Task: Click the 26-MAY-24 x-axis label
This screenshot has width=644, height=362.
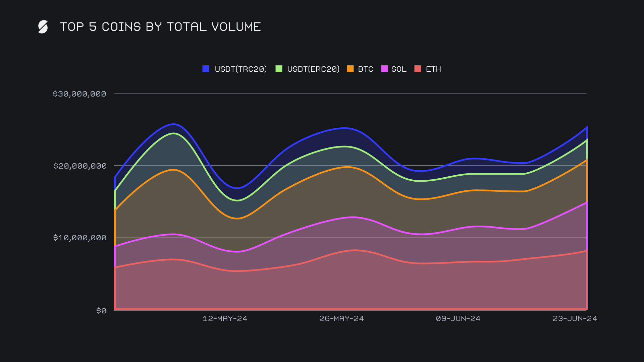Action: pos(341,318)
